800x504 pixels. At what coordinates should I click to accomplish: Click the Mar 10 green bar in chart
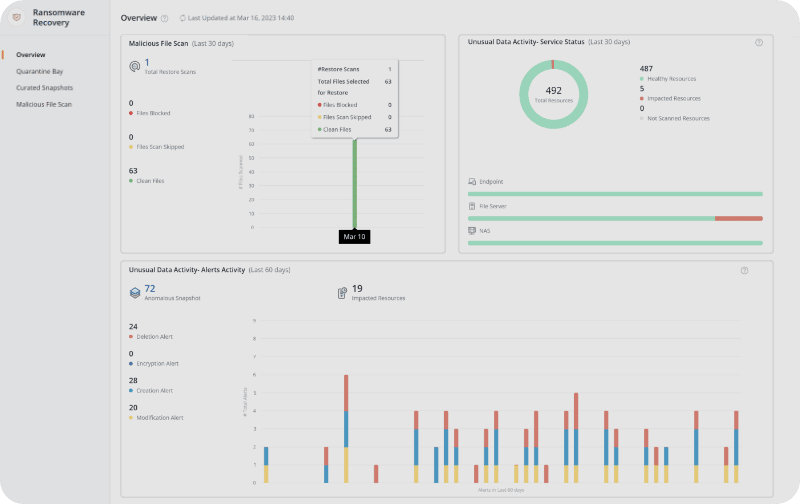pos(354,180)
